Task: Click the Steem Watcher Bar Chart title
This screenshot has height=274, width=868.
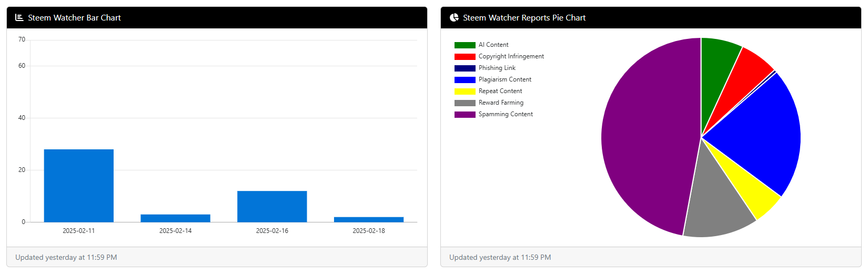Action: click(74, 18)
